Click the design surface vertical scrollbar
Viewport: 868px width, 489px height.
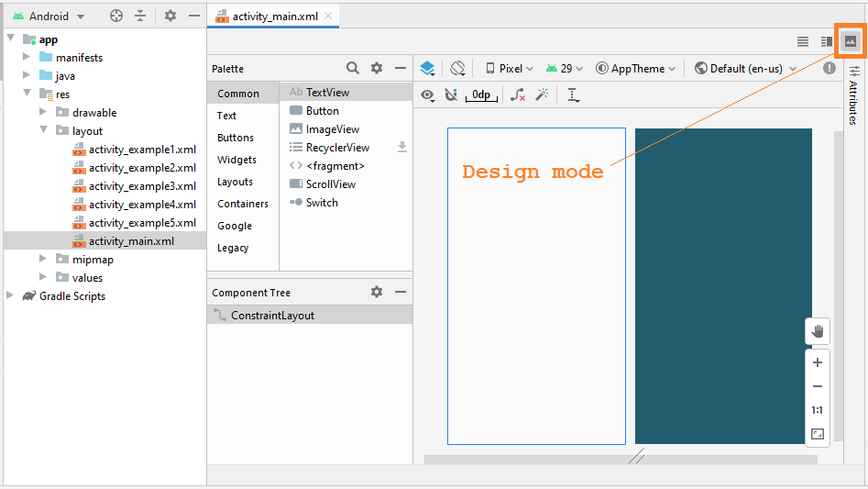click(x=838, y=287)
